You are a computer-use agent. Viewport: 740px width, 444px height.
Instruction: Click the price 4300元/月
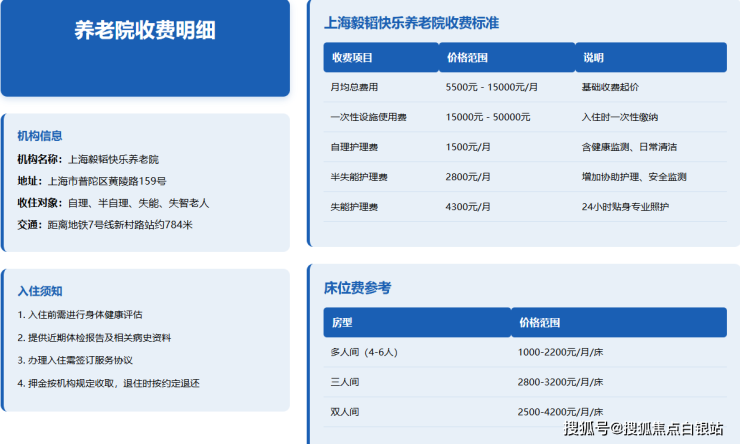pos(468,207)
